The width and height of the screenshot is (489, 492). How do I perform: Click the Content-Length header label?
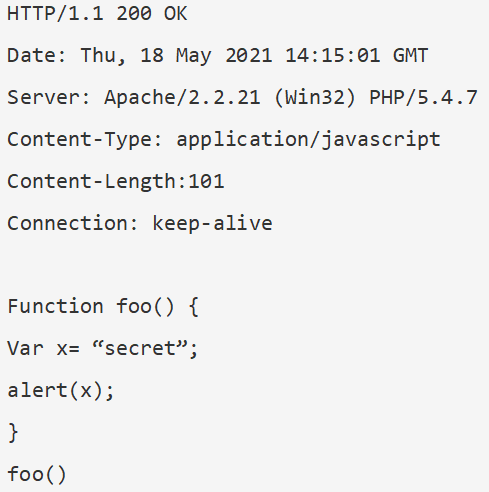[x=96, y=182]
